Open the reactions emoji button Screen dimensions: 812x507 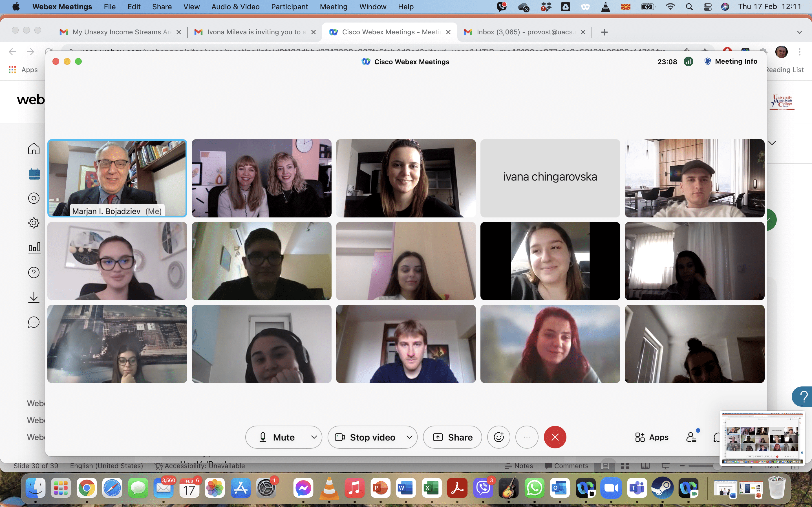pyautogui.click(x=498, y=437)
